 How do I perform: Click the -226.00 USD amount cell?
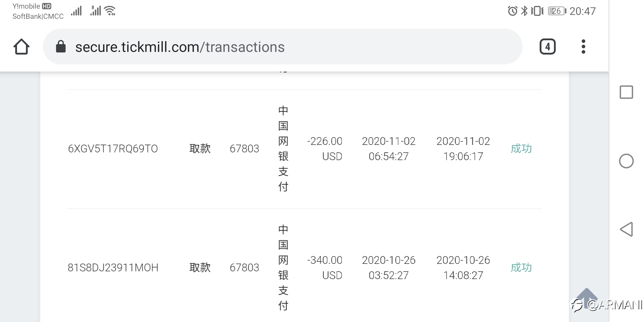[325, 148]
